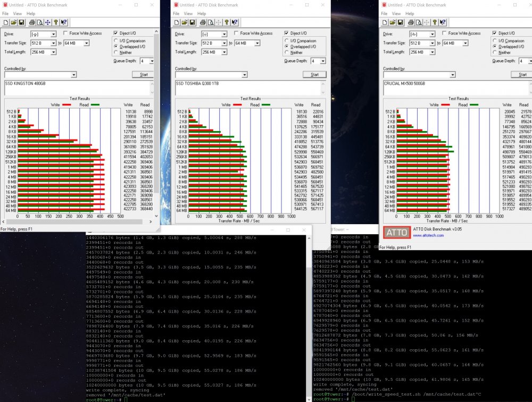The width and height of the screenshot is (532, 402).
Task: Click scroll down arrow of Kingston window scrollbar
Action: click(x=156, y=216)
